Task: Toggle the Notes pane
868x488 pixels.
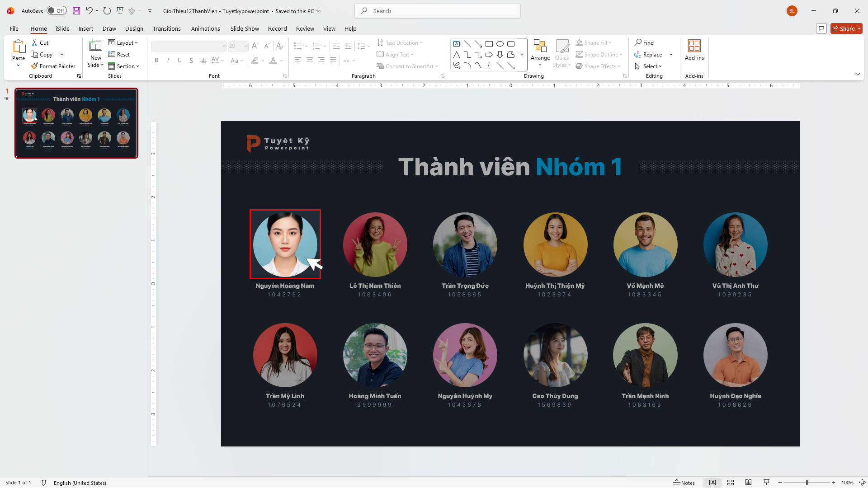Action: coord(684,482)
